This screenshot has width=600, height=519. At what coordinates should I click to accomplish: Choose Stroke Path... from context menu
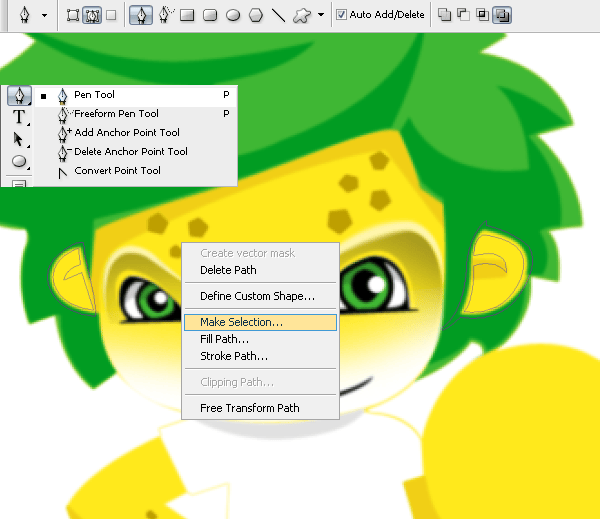(x=260, y=356)
